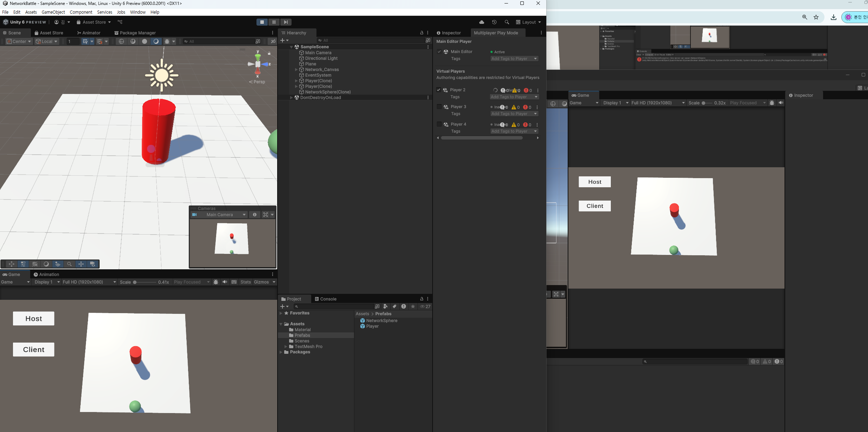Uncheck the Player 2 virtual player checkbox
The width and height of the screenshot is (868, 432).
(x=439, y=90)
